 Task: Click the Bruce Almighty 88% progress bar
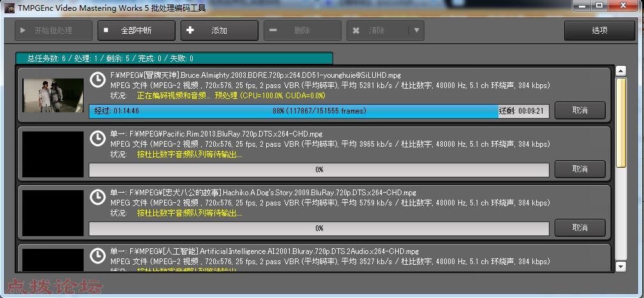coord(318,111)
